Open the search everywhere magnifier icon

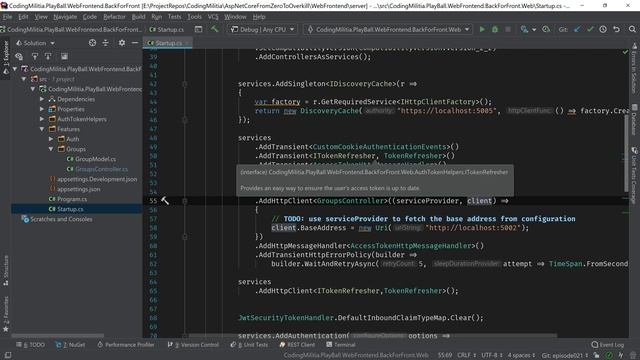pyautogui.click(x=632, y=29)
